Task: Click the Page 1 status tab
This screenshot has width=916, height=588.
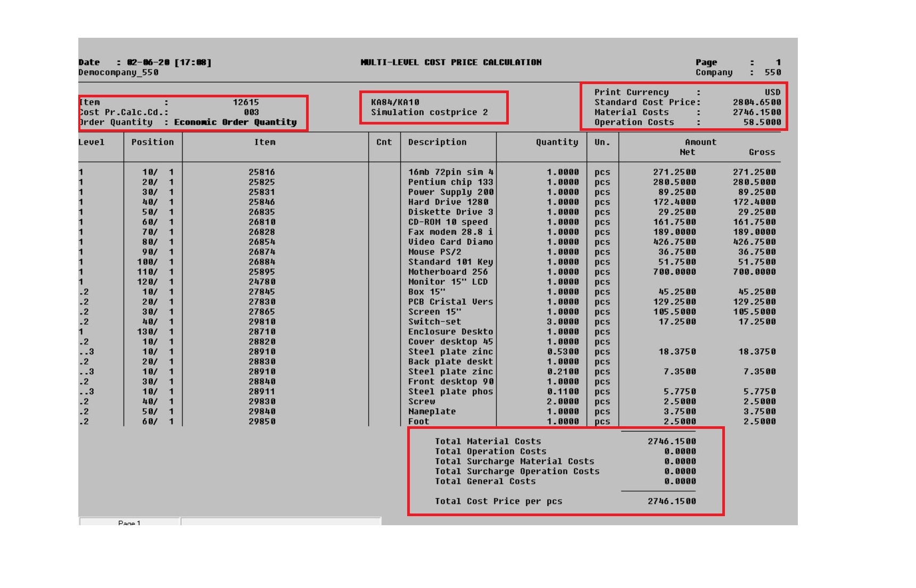Action: pos(129,522)
